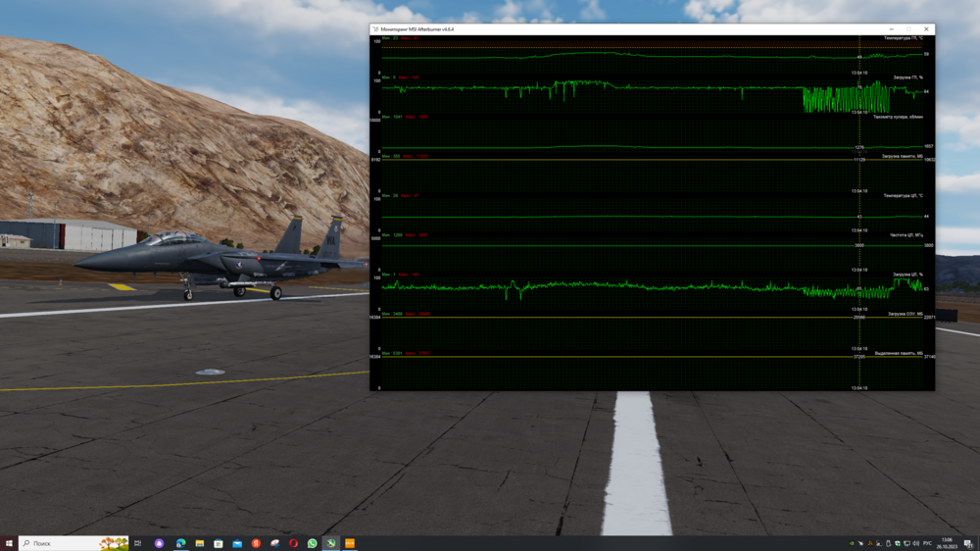The image size is (980, 551).
Task: Click the USB safely remove tray icon
Action: click(x=888, y=543)
